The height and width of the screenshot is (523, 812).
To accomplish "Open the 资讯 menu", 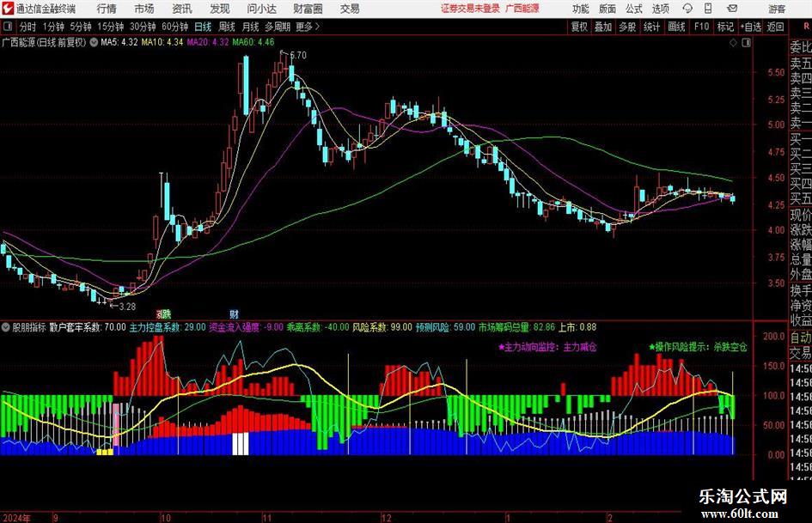I will click(182, 9).
